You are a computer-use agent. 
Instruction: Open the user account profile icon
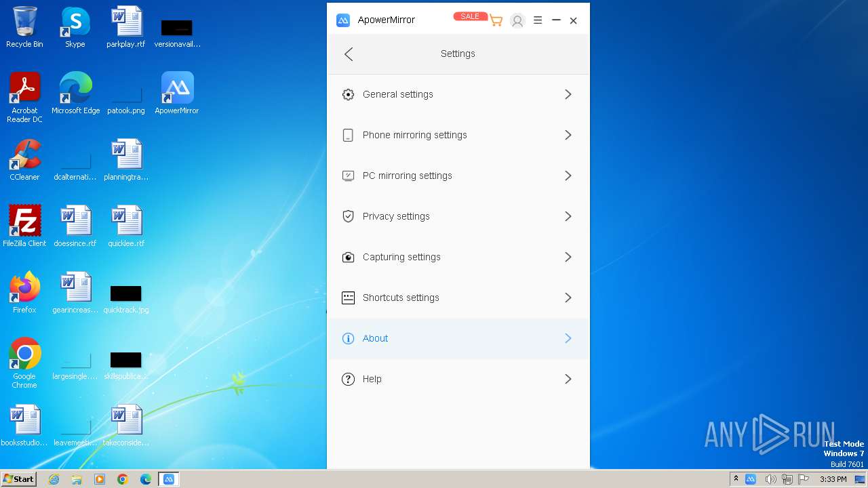(517, 21)
